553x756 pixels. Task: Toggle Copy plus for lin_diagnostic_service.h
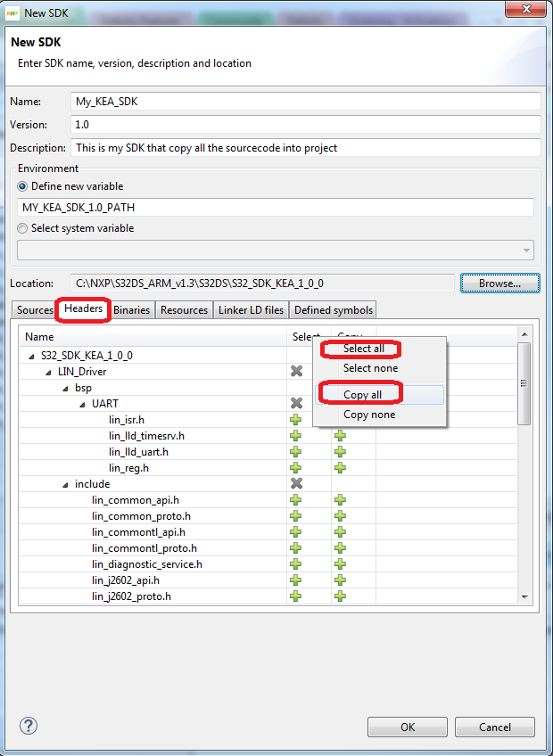(340, 564)
